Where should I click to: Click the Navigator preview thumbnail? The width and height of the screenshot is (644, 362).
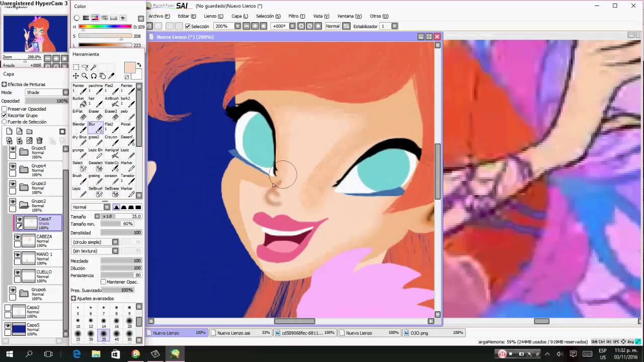(35, 34)
